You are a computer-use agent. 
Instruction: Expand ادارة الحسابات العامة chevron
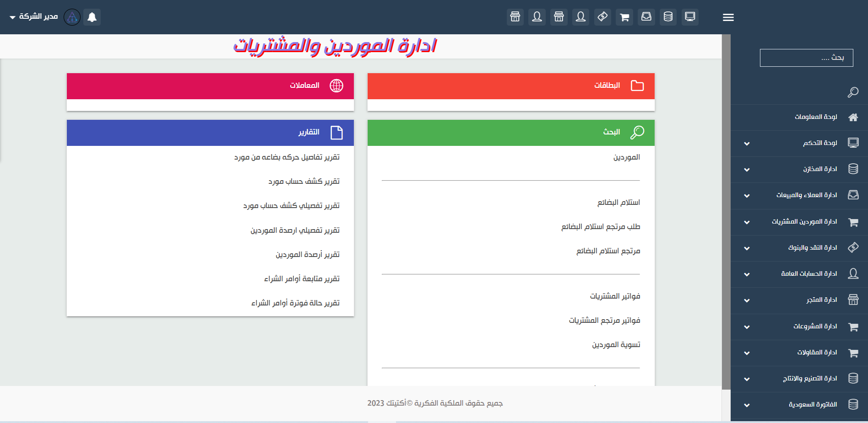[747, 274]
